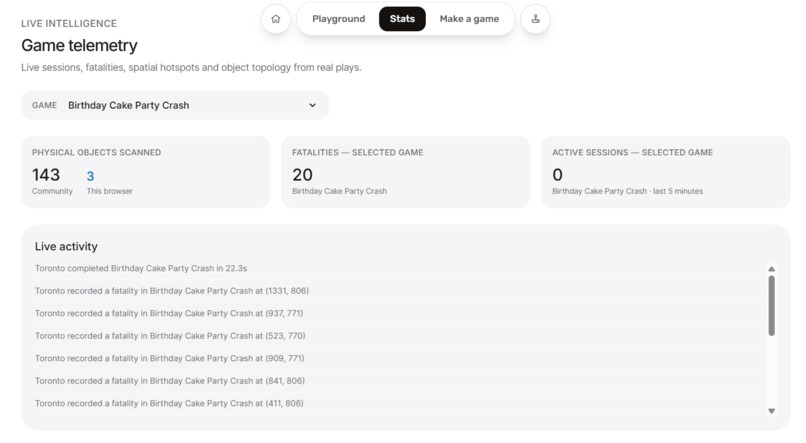806x443 pixels.
Task: Click the 'This browser' caption
Action: click(109, 191)
